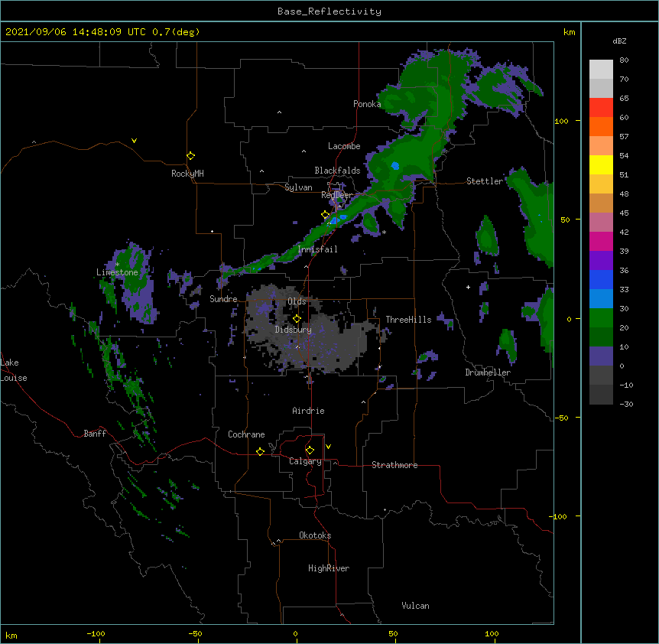Click the km unit label at top right
Screen dimensions: 659x644
click(x=570, y=32)
